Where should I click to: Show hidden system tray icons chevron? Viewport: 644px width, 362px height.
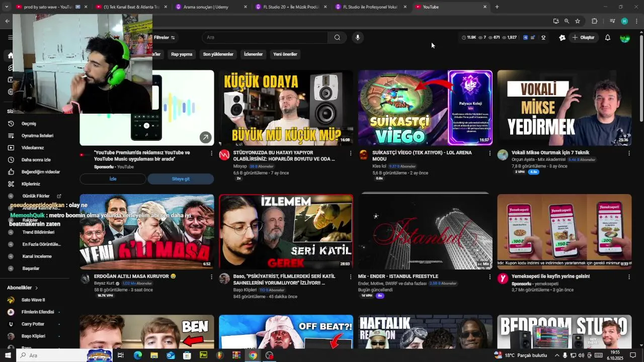pos(557,355)
